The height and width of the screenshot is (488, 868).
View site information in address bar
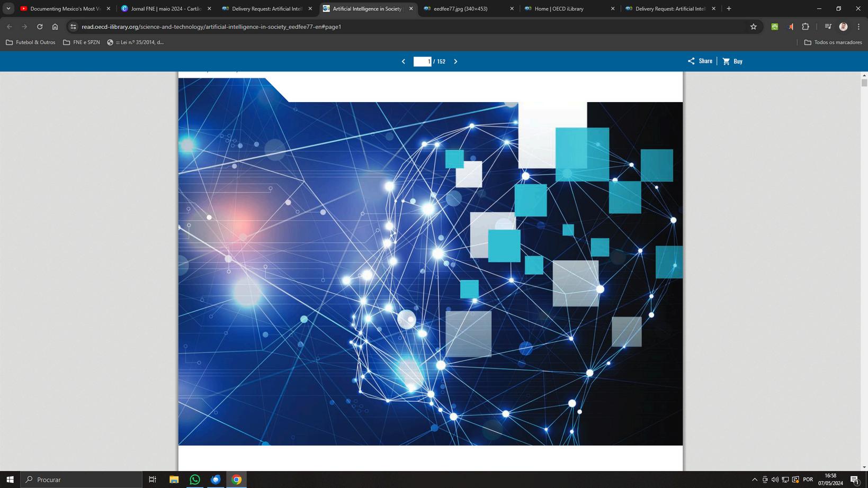point(74,26)
